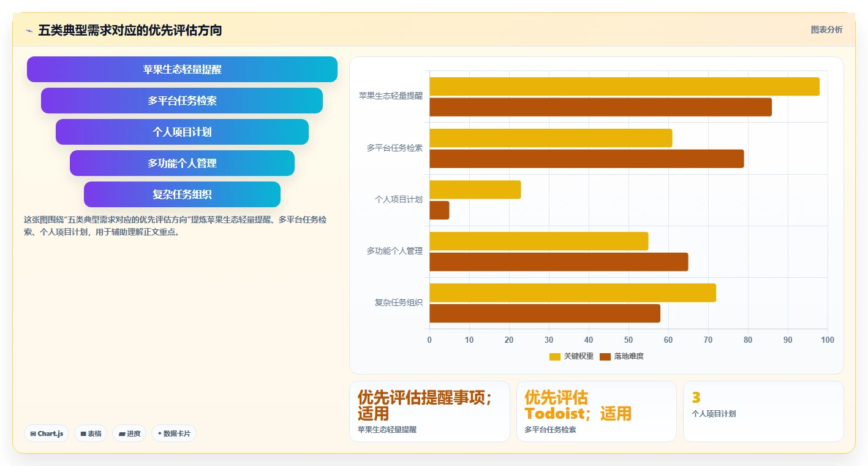Click the 进度 tag chip
Viewport: 868px width, 466px height.
129,434
